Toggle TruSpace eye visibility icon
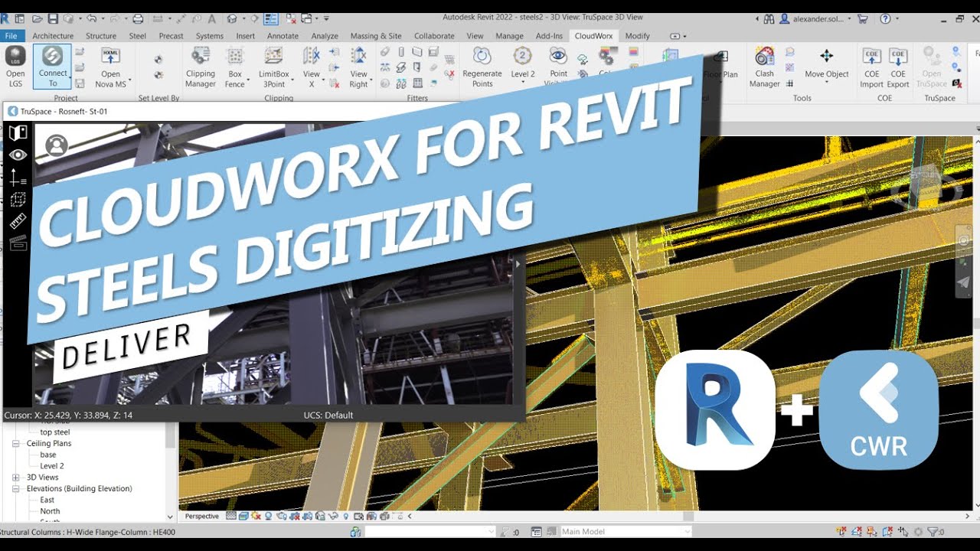 click(18, 155)
